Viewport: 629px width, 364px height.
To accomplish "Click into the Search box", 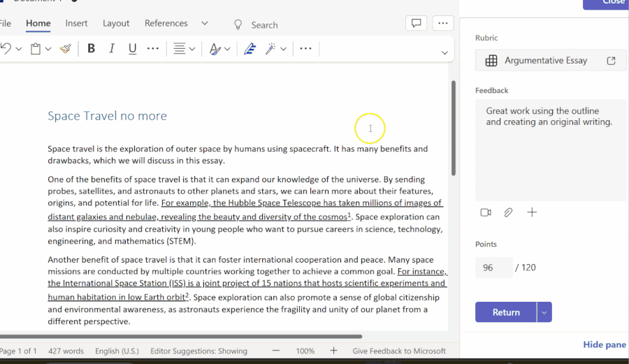I will click(x=264, y=25).
